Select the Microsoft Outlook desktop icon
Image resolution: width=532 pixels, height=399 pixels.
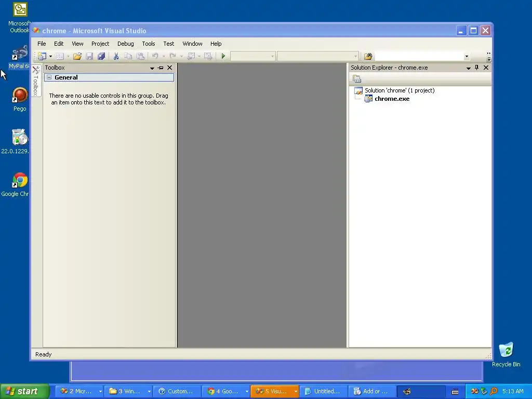[x=19, y=18]
